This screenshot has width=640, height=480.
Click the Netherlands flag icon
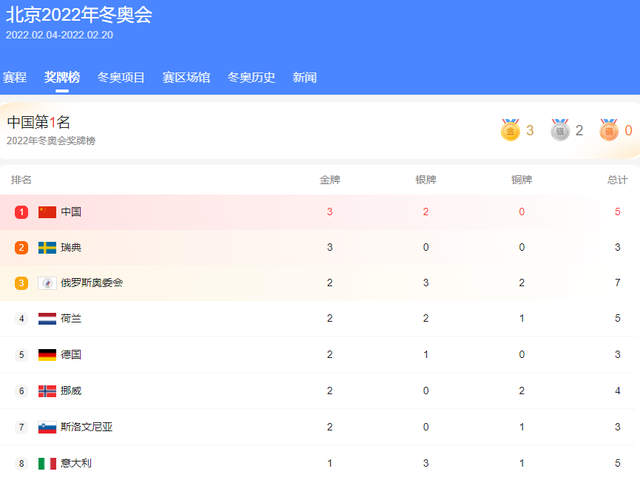point(47,318)
